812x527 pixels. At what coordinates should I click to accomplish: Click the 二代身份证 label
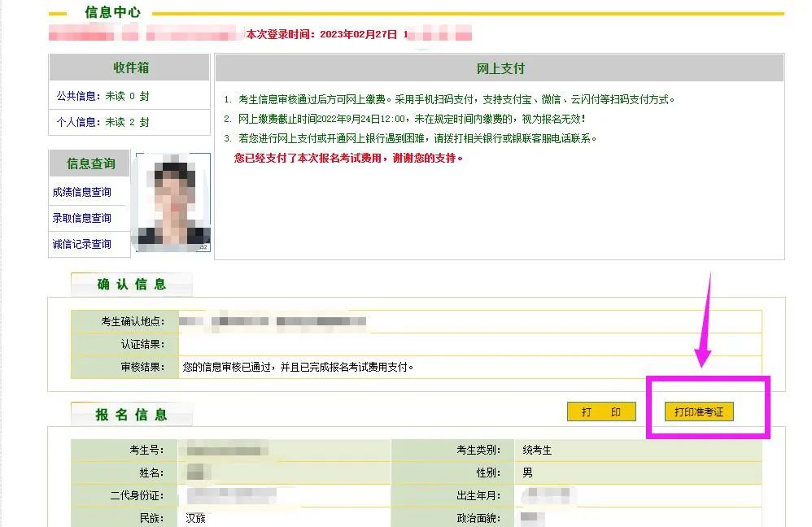coord(137,495)
